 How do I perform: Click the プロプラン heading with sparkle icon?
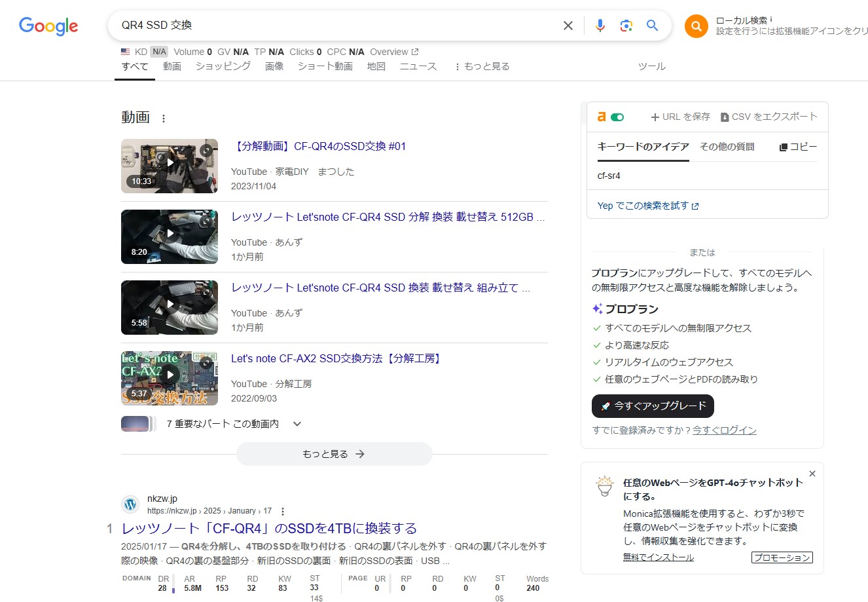(x=625, y=309)
